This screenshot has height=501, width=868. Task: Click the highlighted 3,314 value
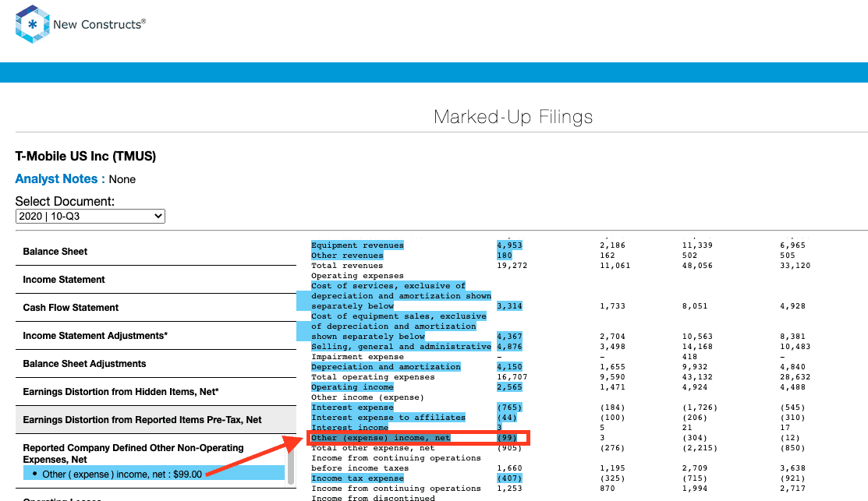pos(509,305)
